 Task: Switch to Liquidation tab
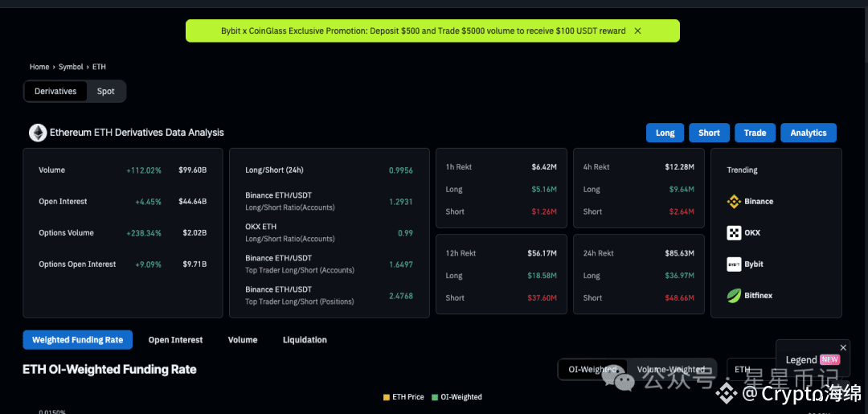pos(305,340)
